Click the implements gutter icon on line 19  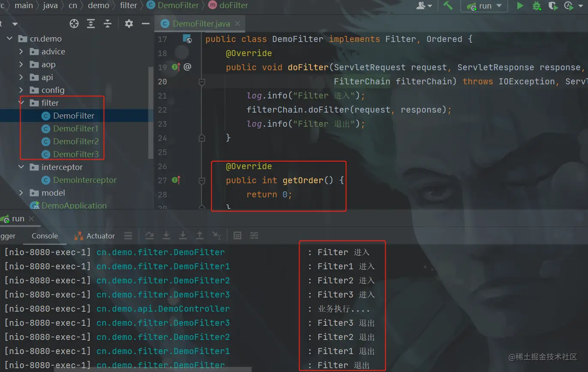click(176, 67)
